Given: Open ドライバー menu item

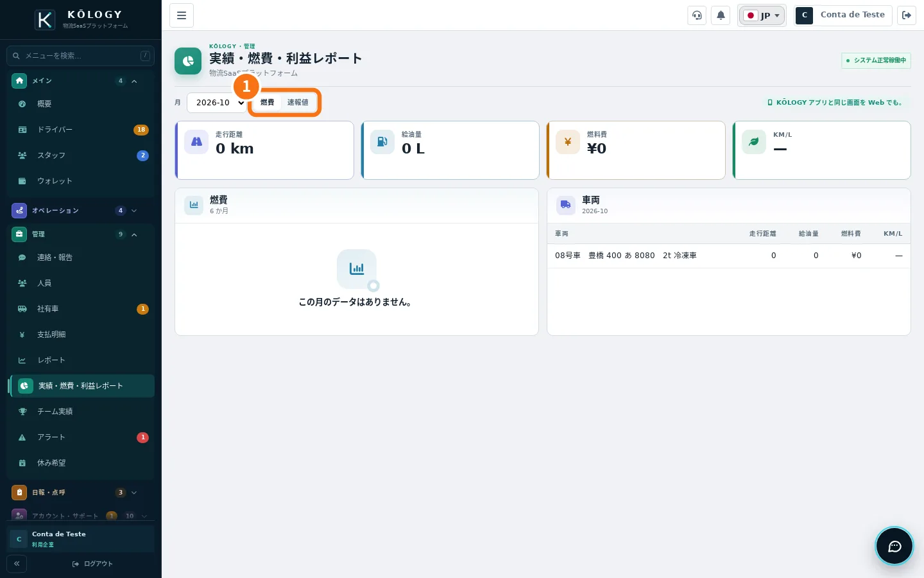Looking at the screenshot, I should point(81,130).
